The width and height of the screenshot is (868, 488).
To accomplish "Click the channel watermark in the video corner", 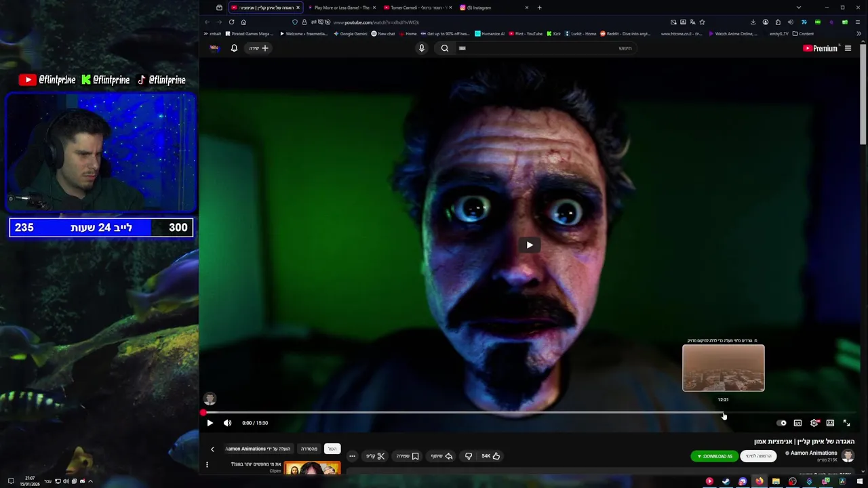I will [210, 399].
